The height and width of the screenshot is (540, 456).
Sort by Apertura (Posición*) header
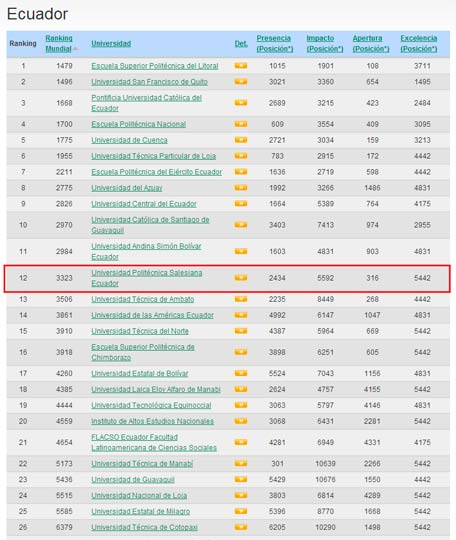[371, 43]
